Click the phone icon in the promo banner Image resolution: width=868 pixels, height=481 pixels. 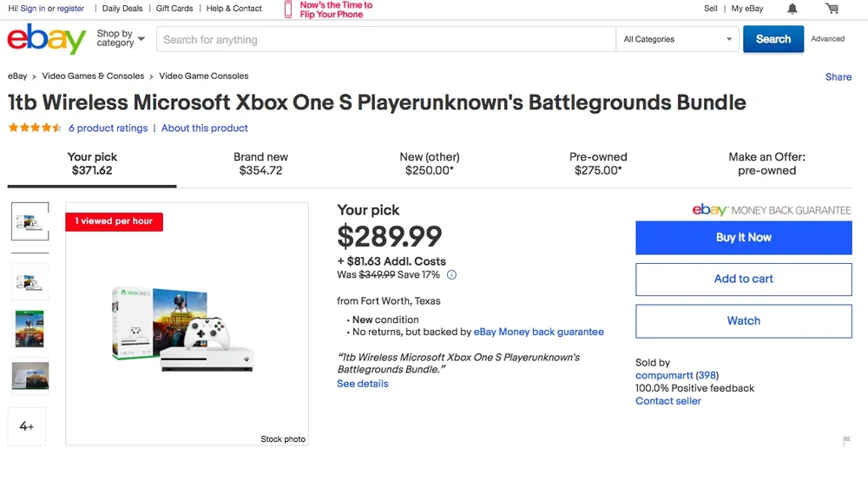point(288,10)
